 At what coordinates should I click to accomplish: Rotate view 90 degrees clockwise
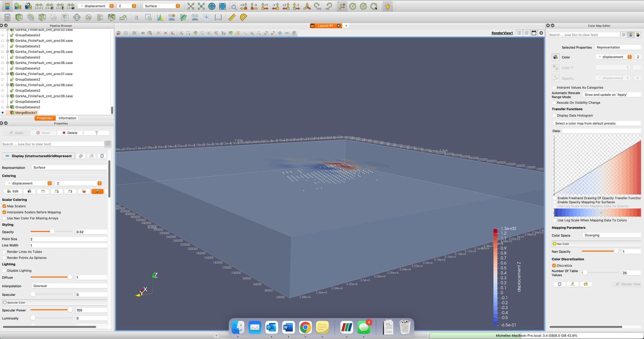(318, 6)
